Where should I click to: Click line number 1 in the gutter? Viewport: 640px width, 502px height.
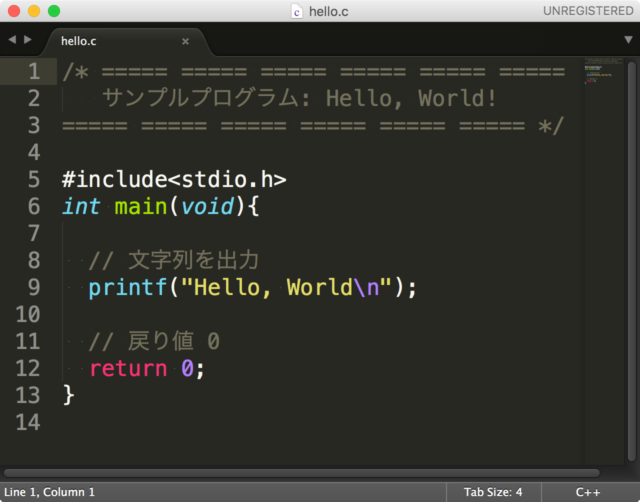pyautogui.click(x=34, y=71)
